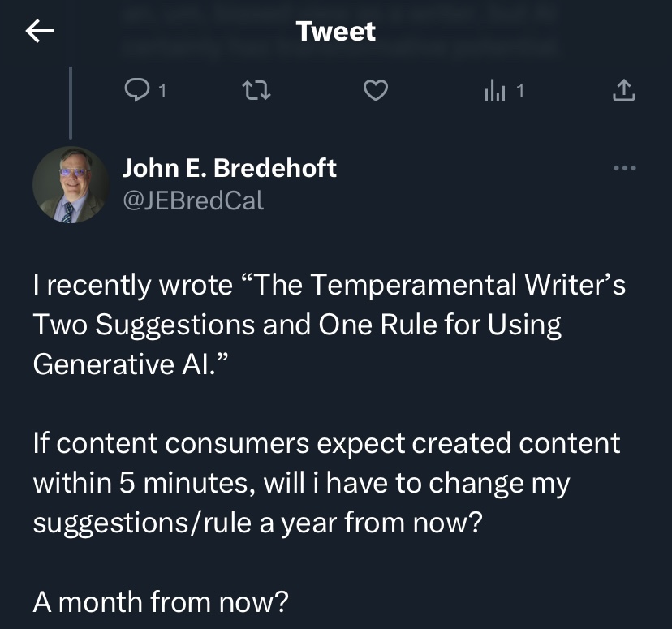The height and width of the screenshot is (629, 672).
Task: Click the reply speech bubble icon
Action: point(135,91)
